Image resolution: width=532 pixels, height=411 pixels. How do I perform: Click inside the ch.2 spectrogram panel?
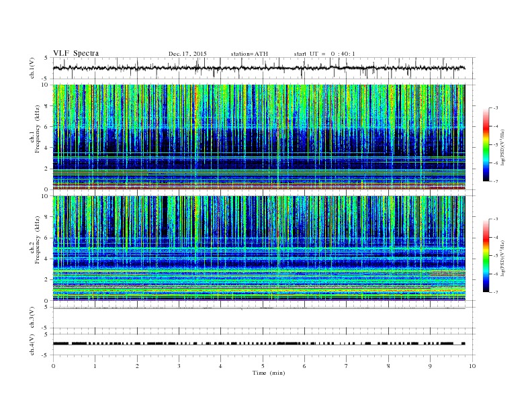point(259,248)
